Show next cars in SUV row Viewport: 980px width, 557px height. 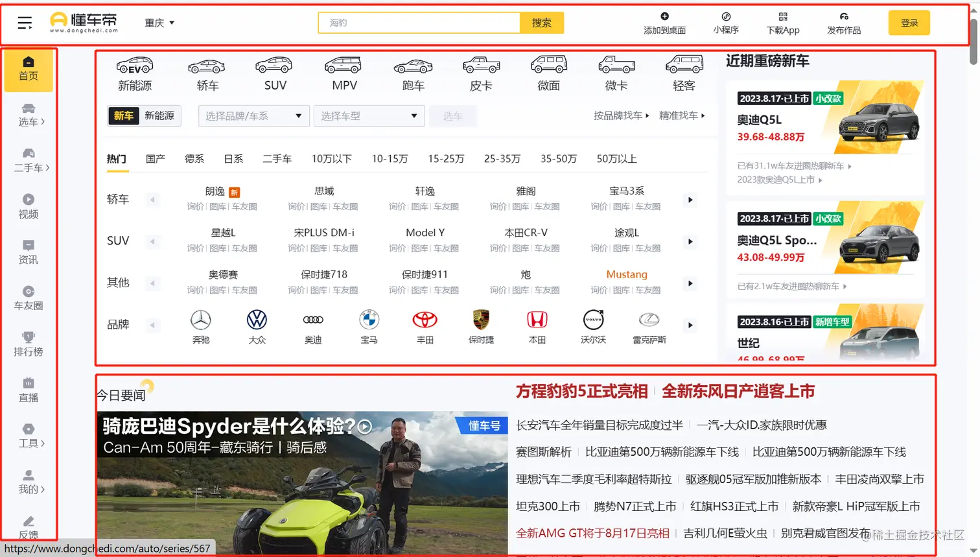[690, 241]
